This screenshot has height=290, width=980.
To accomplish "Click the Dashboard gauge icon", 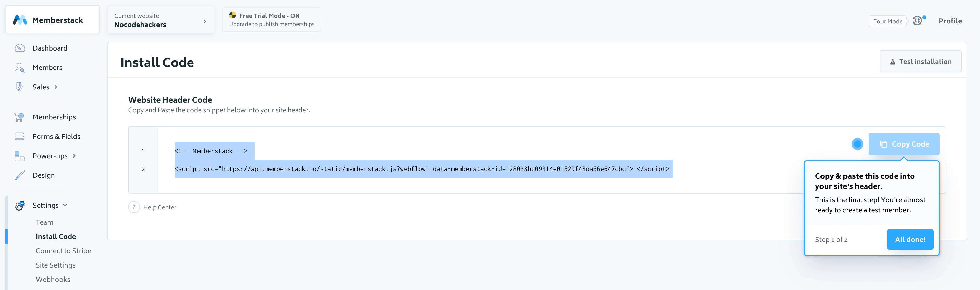I will point(20,48).
